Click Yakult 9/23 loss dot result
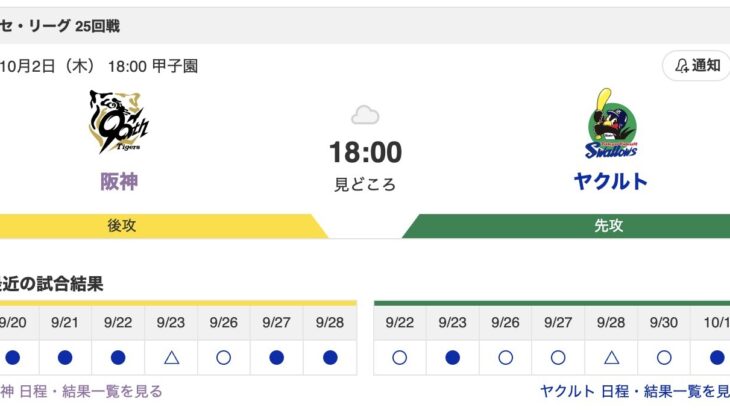This screenshot has width=730, height=410. click(453, 357)
